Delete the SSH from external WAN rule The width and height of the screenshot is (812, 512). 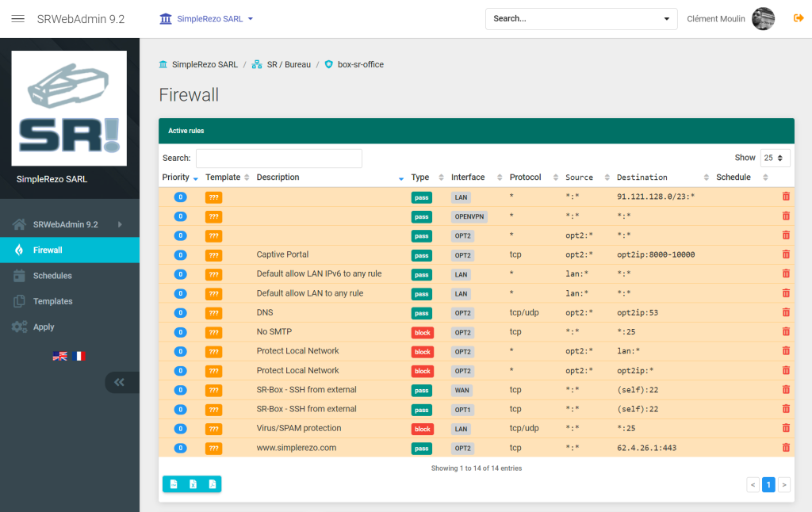pos(786,389)
